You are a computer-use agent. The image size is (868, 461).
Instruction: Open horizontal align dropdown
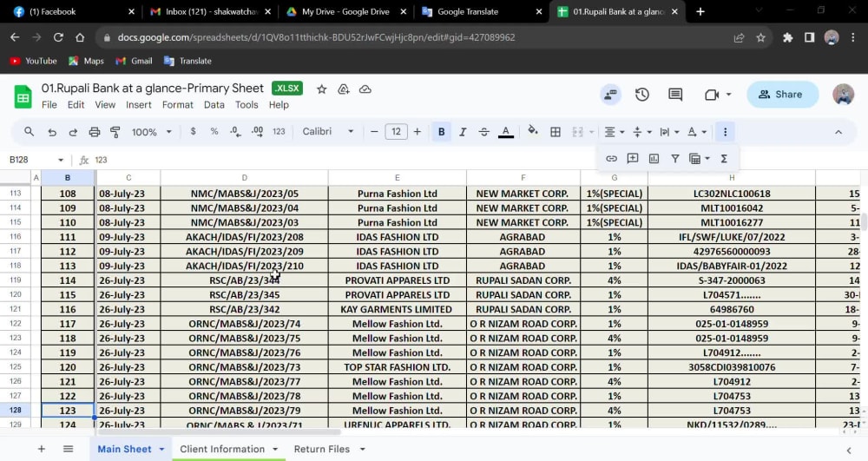click(614, 132)
